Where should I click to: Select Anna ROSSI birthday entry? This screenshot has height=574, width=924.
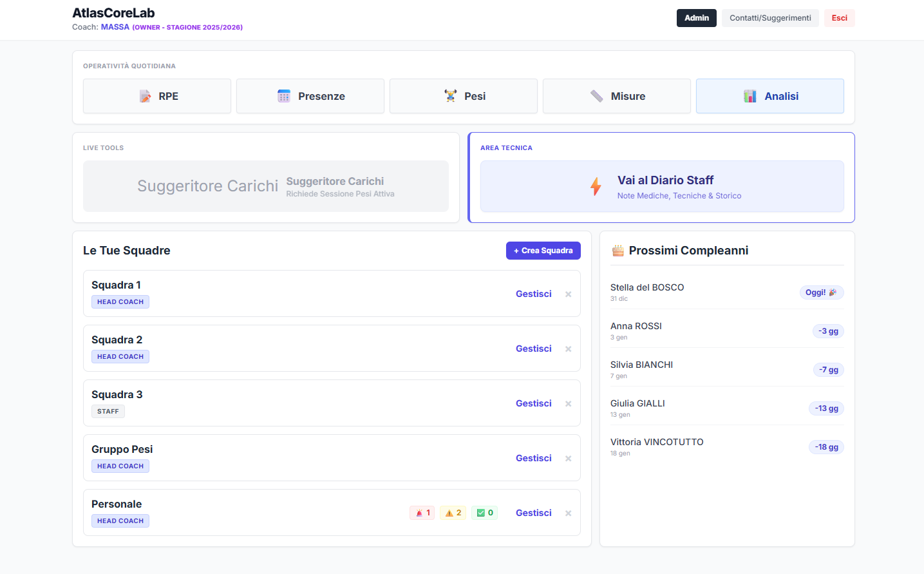[x=727, y=331]
